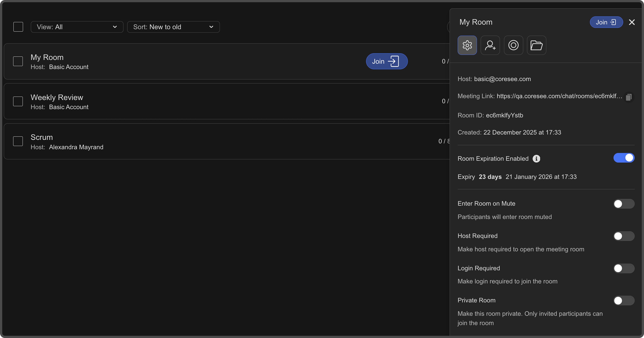Tick the Scrum room checkbox
The width and height of the screenshot is (644, 338).
18,141
